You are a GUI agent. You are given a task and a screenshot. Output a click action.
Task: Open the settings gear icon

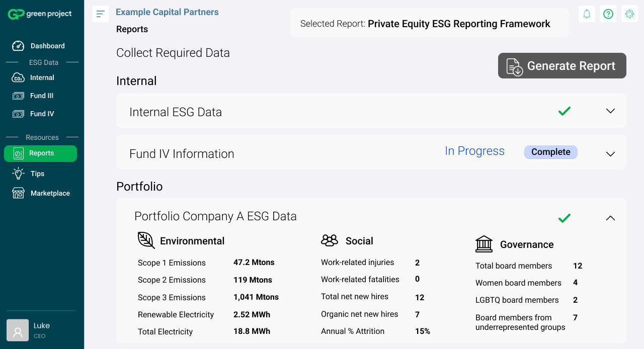click(629, 14)
